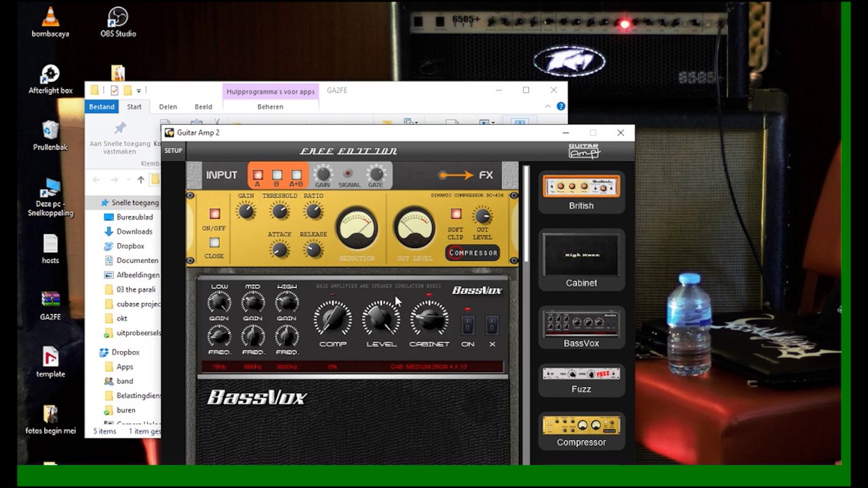Click the compressor GAIN knob

point(246,211)
